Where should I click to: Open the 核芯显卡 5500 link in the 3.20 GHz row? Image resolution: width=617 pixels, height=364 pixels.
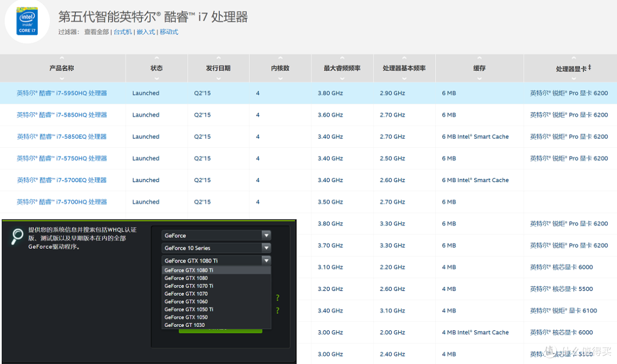[562, 289]
